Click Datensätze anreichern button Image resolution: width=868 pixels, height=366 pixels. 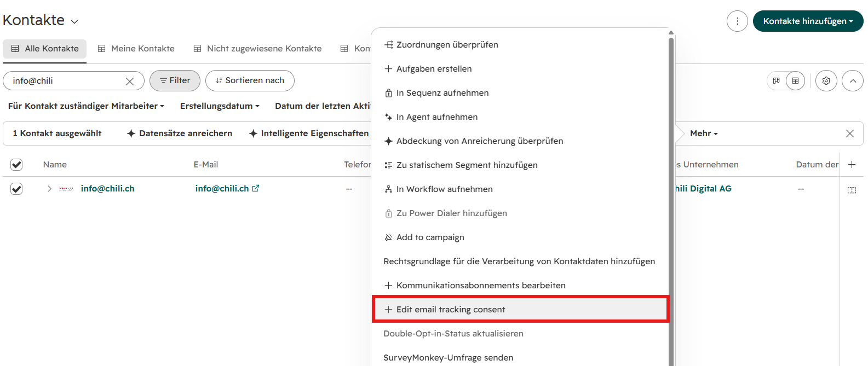point(180,133)
